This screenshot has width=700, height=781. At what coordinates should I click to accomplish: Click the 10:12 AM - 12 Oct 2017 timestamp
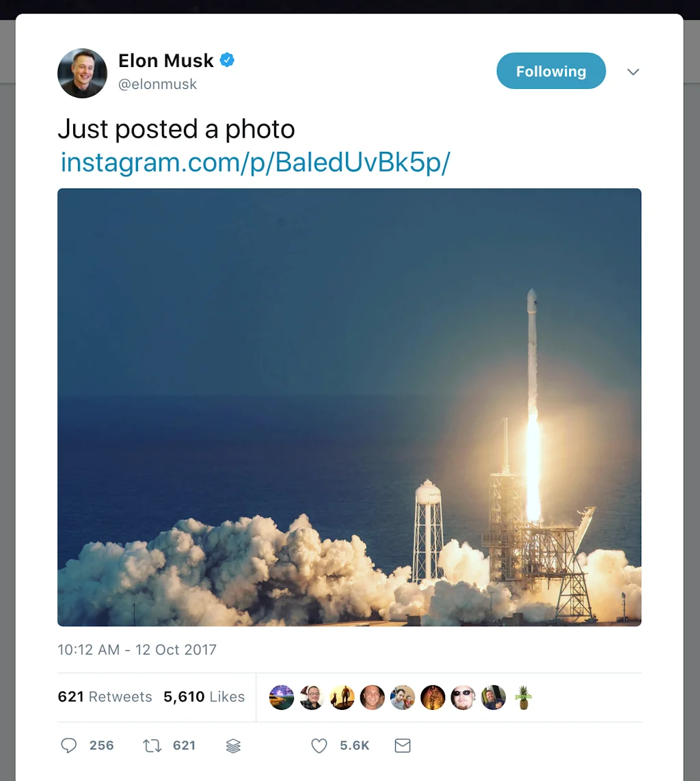pyautogui.click(x=137, y=650)
